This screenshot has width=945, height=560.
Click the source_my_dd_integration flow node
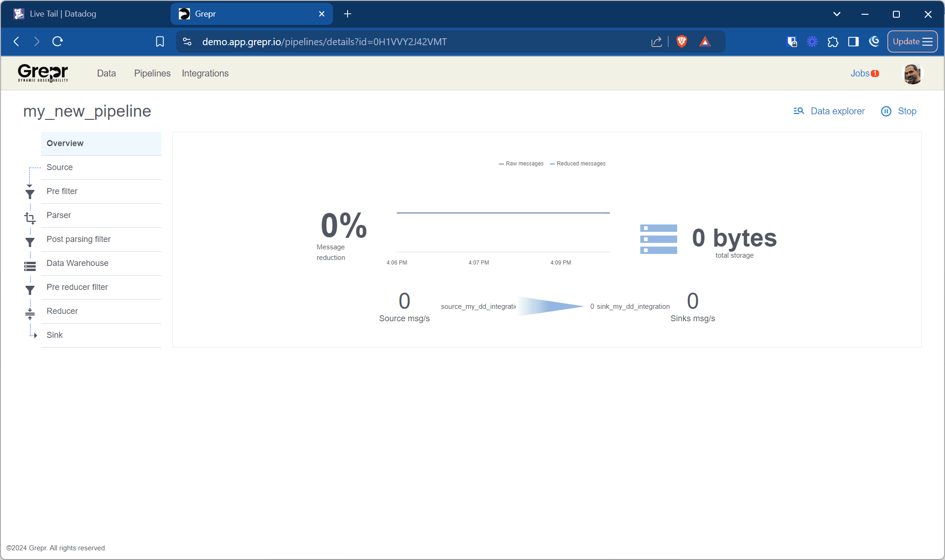(478, 306)
